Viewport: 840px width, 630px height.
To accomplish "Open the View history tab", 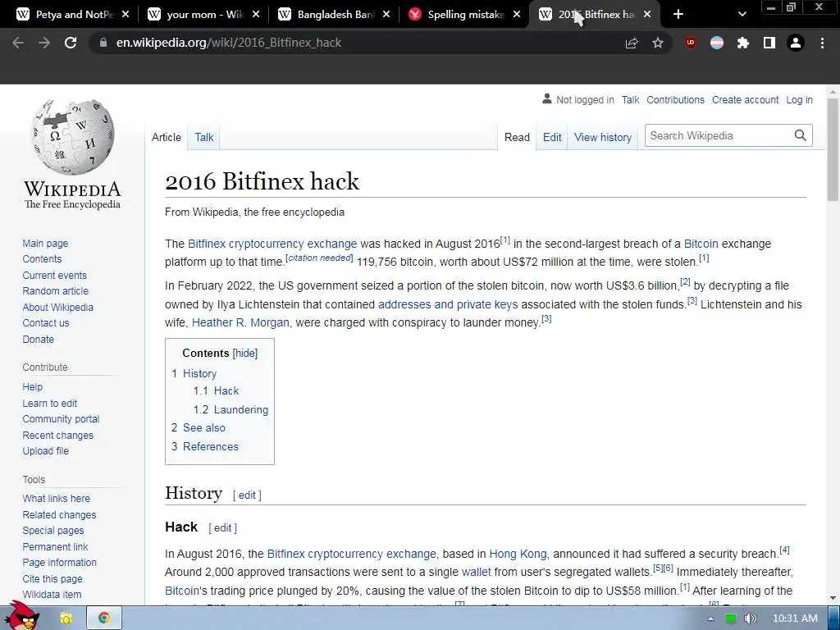I will 603,137.
